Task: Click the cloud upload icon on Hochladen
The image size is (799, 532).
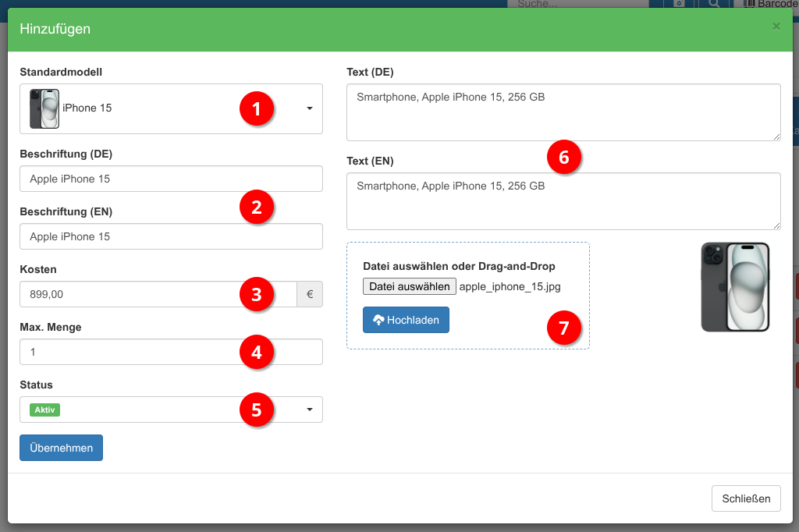Action: pyautogui.click(x=378, y=320)
